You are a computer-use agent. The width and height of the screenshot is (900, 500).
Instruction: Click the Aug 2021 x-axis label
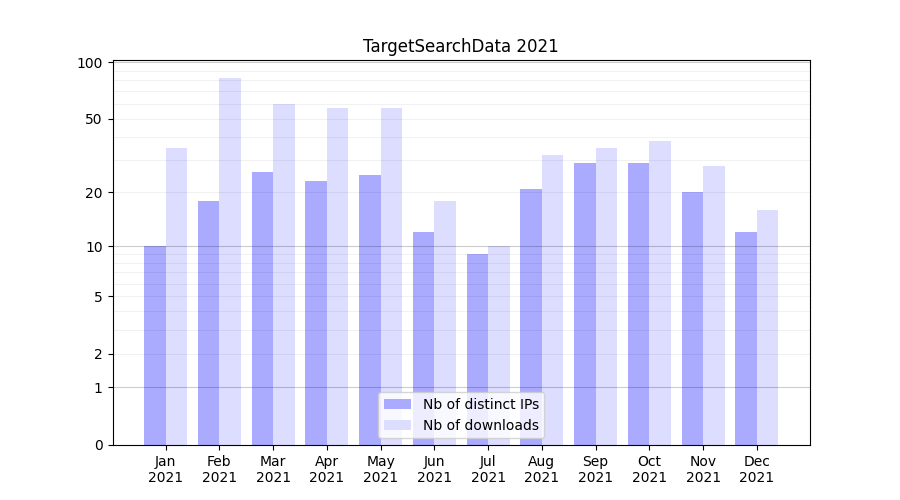point(542,469)
